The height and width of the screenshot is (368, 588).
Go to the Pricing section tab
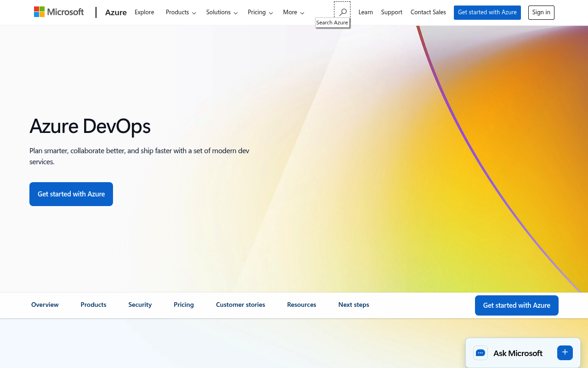pyautogui.click(x=184, y=305)
